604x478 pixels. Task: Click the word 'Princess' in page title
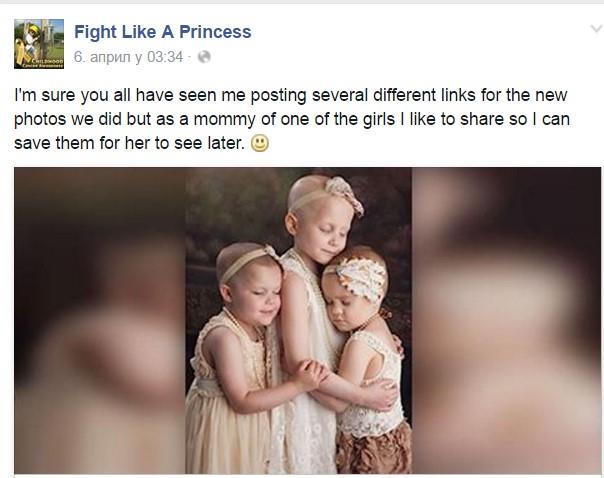click(x=215, y=32)
